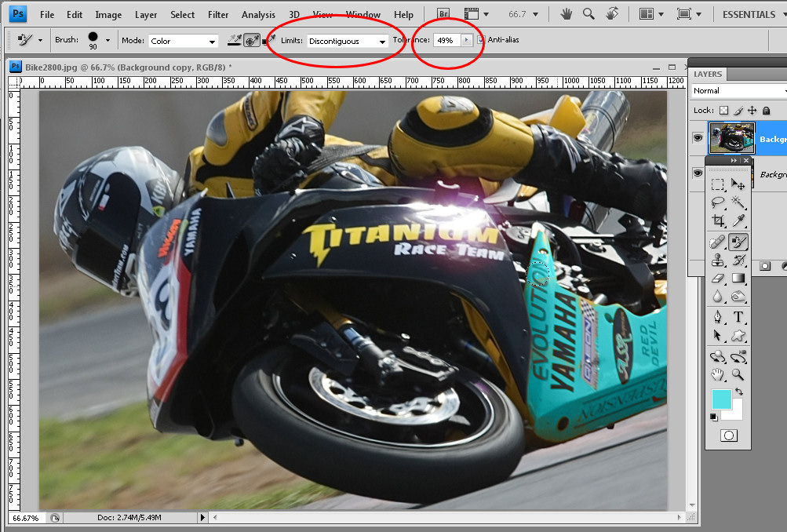Open the Brush picker dropdown arrow

[107, 40]
